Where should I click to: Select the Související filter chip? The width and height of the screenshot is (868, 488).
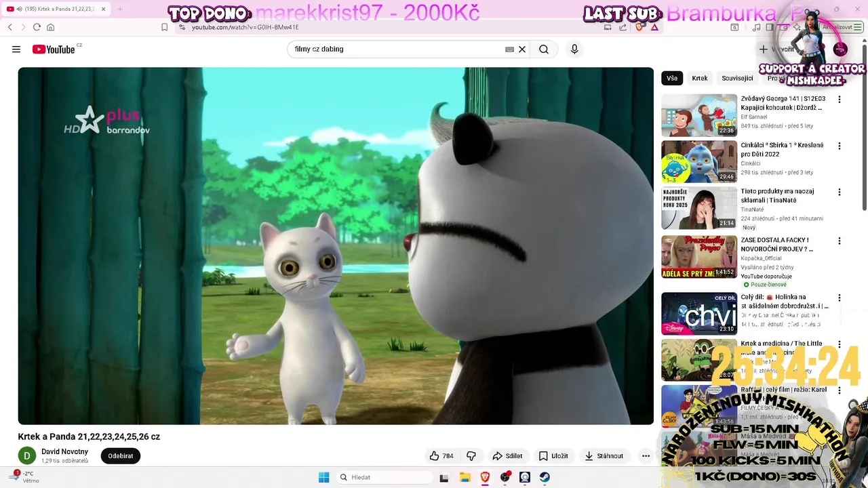click(737, 78)
